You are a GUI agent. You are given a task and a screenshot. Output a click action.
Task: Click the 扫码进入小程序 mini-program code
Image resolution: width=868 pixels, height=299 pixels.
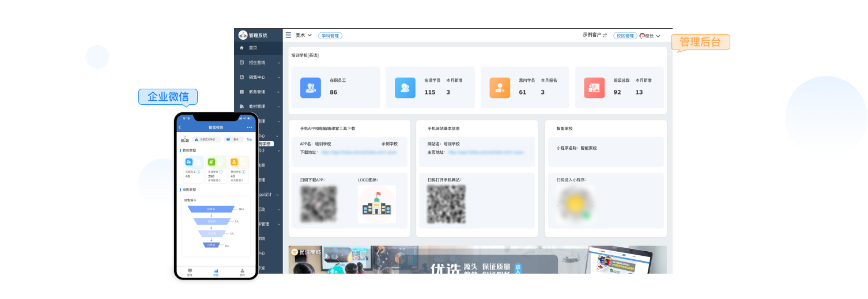575,205
